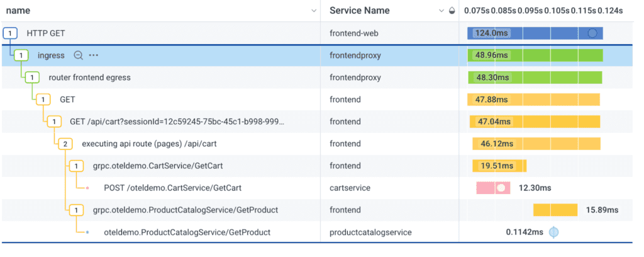Click the green 48.30ms duration bar
The width and height of the screenshot is (644, 257).
pos(535,77)
